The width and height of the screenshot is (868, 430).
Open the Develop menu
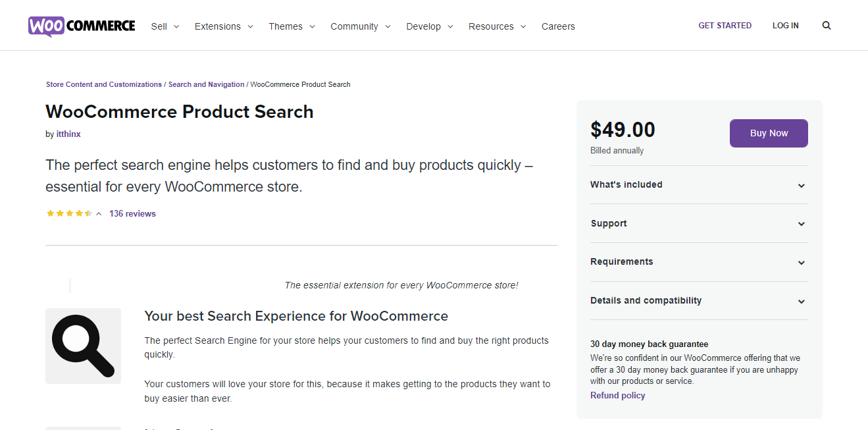click(x=430, y=26)
